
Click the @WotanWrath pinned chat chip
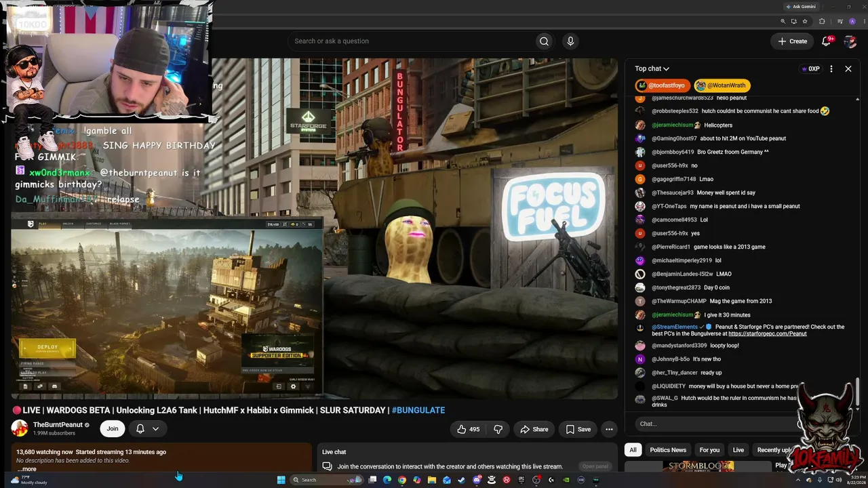[722, 85]
